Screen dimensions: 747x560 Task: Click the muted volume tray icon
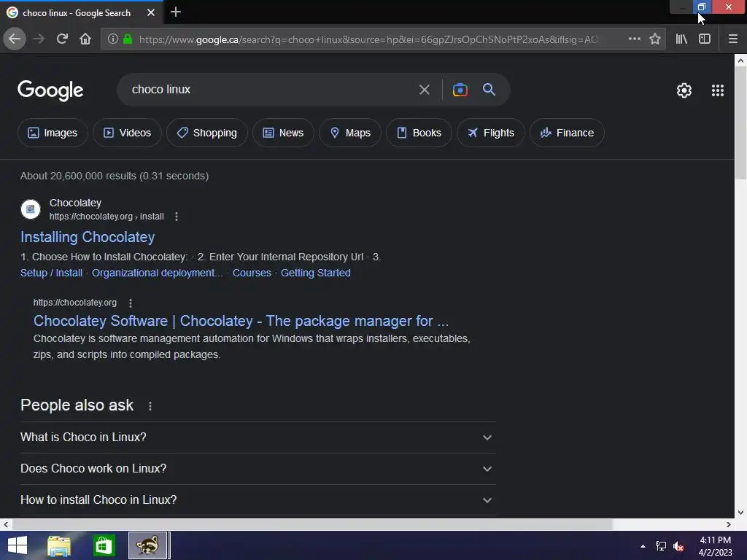pyautogui.click(x=678, y=546)
